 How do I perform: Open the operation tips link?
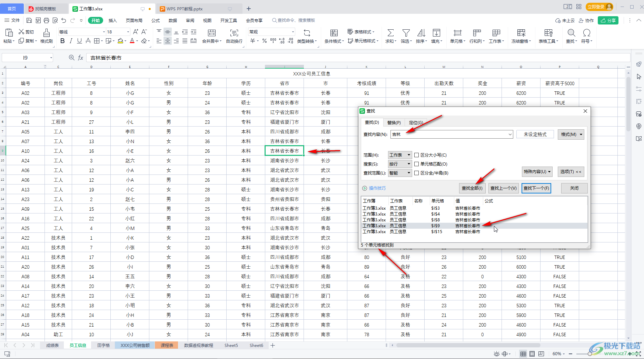[377, 188]
